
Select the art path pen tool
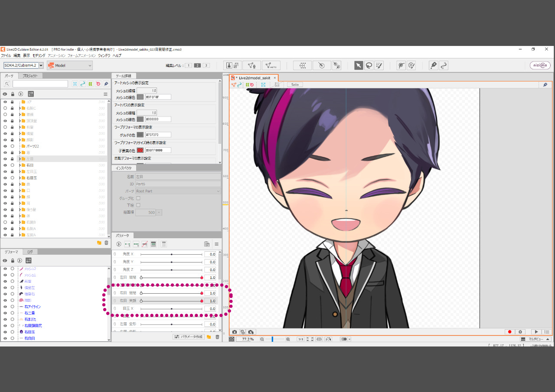(x=433, y=65)
